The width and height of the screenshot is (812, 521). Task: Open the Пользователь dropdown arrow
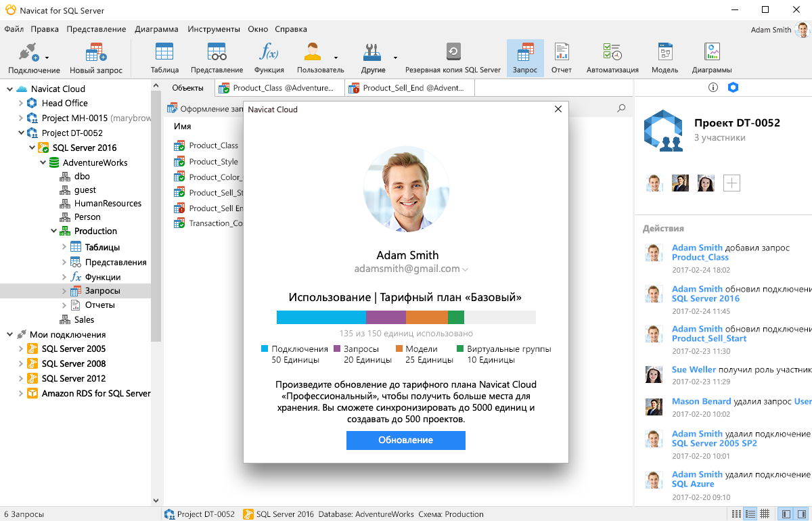pos(336,58)
